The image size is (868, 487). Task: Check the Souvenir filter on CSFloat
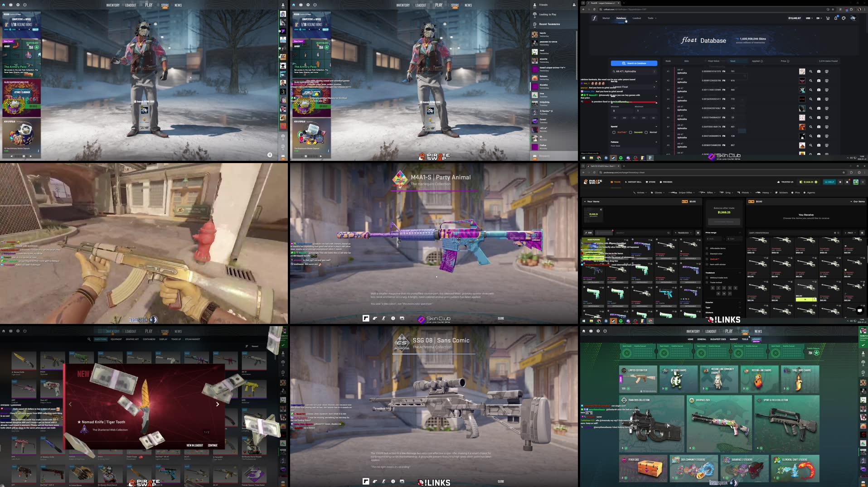pyautogui.click(x=630, y=132)
